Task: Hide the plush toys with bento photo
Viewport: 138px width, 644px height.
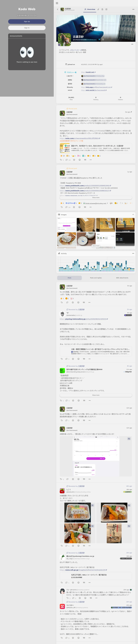Action: click(92, 526)
